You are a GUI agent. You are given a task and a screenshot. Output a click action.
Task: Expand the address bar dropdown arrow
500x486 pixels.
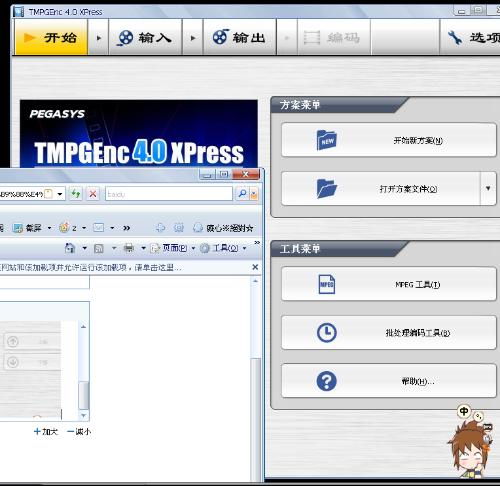click(60, 194)
